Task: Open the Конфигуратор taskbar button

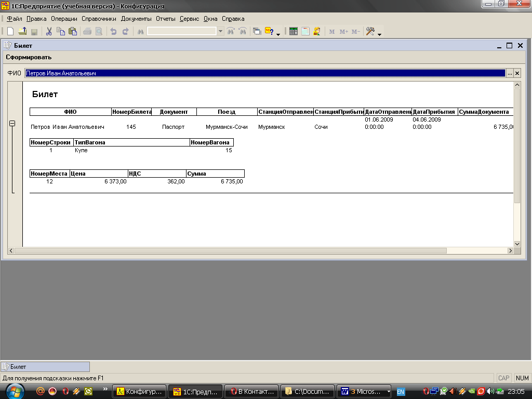Action: (x=141, y=391)
